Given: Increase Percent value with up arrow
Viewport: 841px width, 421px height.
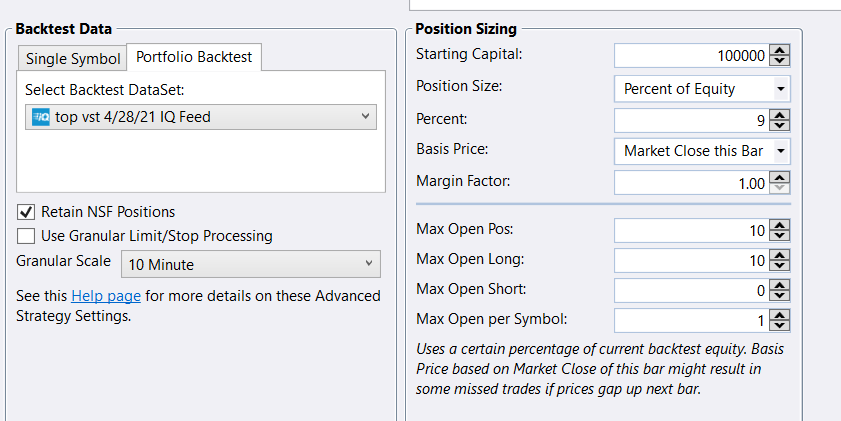Looking at the screenshot, I should pyautogui.click(x=780, y=114).
